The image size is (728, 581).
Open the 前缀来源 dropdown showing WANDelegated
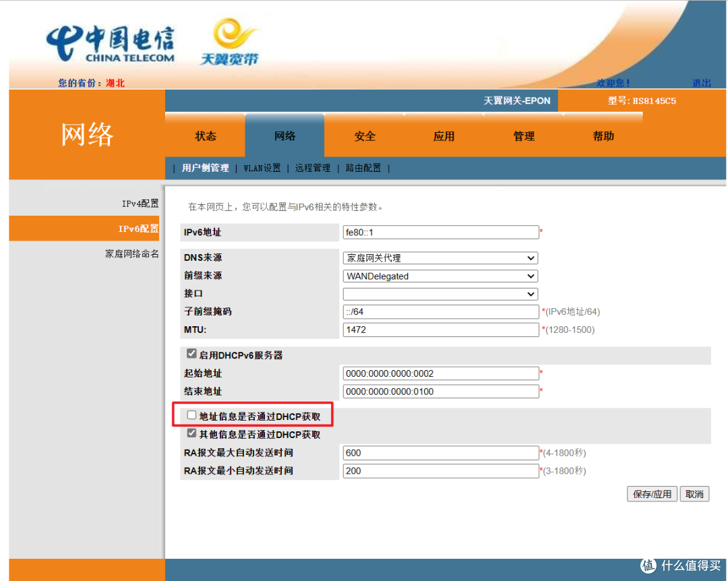(x=440, y=276)
